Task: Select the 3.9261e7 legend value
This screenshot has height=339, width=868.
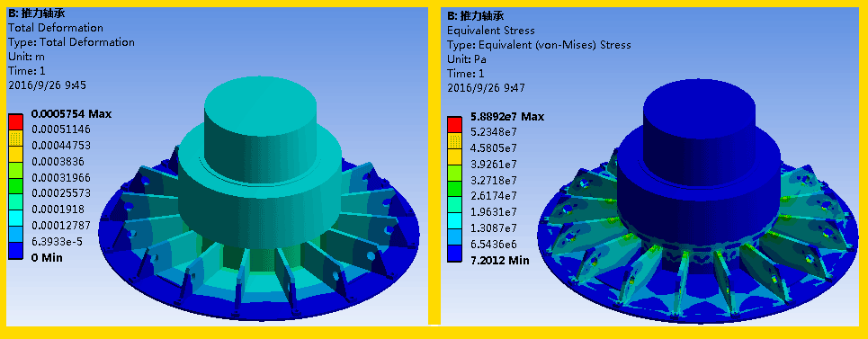Action: point(494,165)
